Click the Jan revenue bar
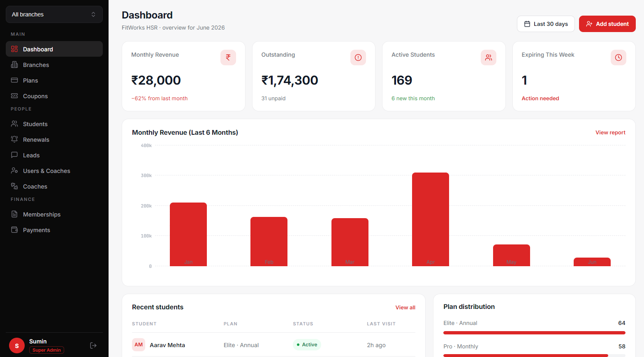Screen dimensions: 644x357 [188, 234]
